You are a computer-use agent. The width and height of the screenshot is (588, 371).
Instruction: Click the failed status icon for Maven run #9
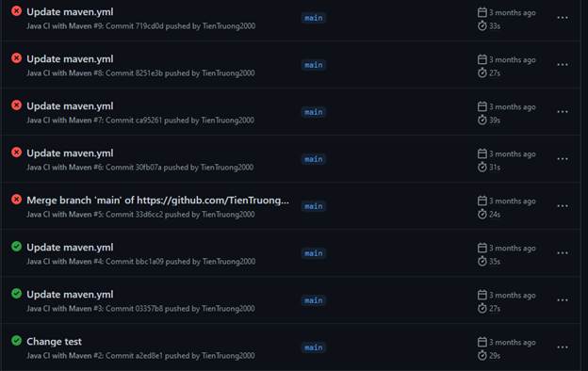click(x=16, y=11)
